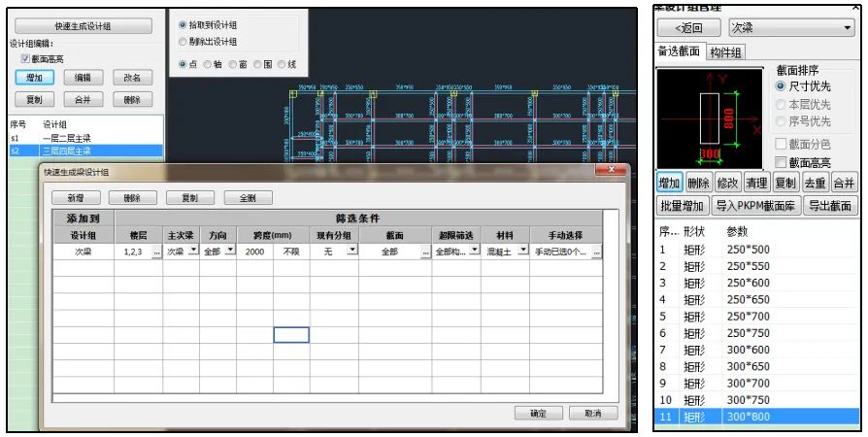Open floor picker button beside 1,2,3

coord(156,252)
